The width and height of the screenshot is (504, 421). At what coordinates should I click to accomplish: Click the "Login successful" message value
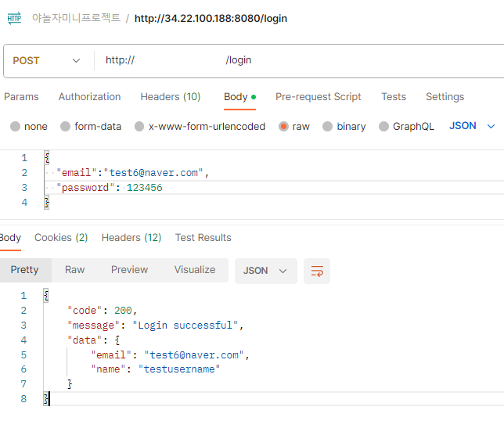pos(185,326)
